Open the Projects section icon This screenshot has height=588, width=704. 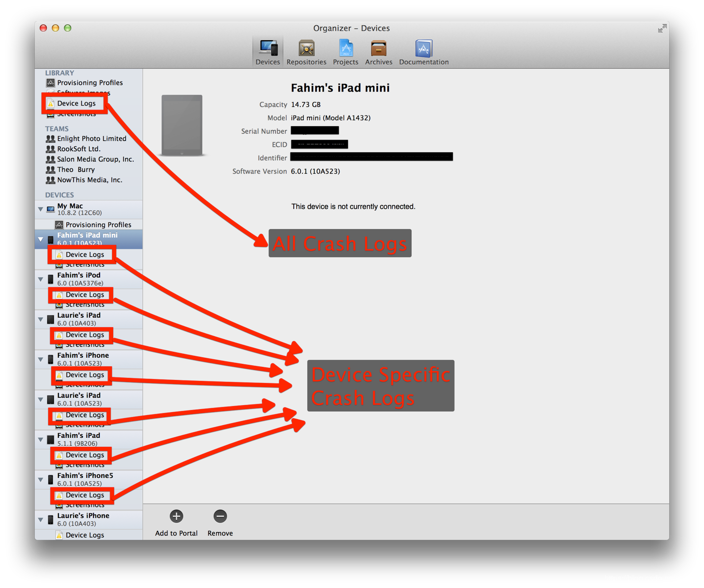[x=345, y=52]
